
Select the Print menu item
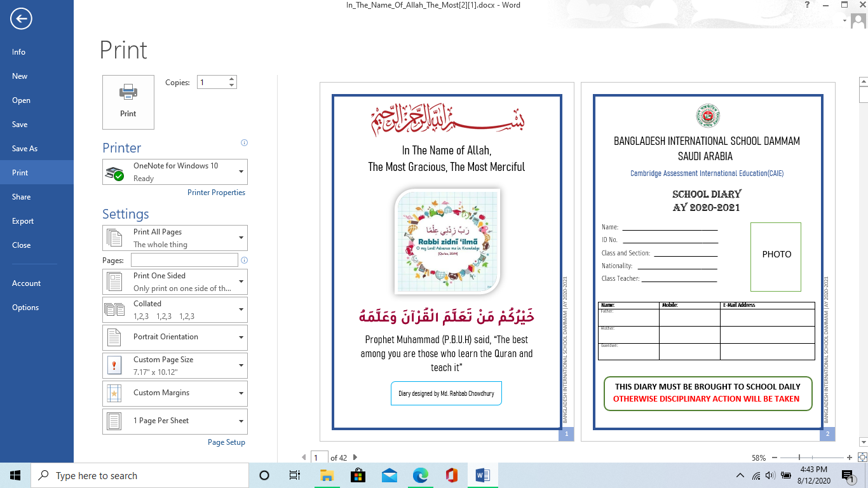[37, 173]
